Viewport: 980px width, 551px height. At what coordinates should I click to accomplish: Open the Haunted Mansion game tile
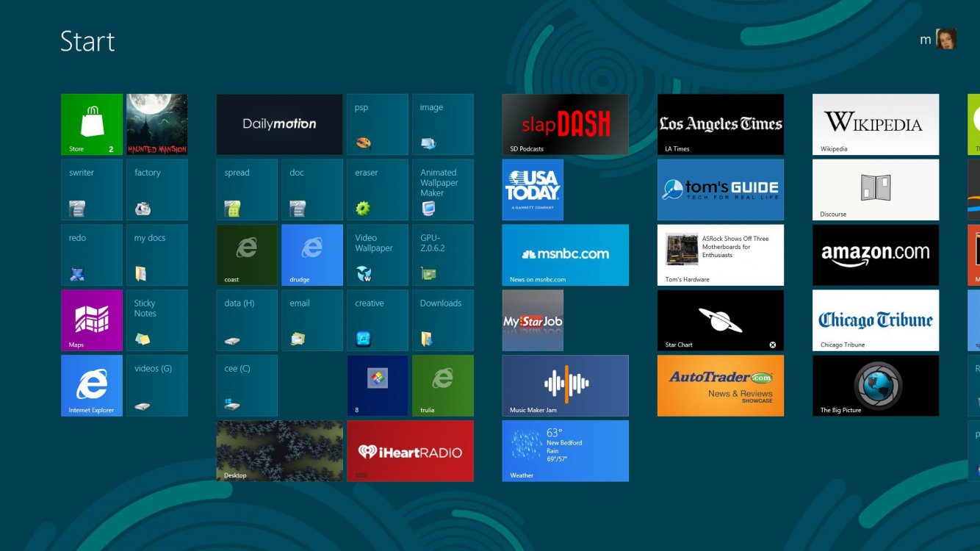point(157,124)
